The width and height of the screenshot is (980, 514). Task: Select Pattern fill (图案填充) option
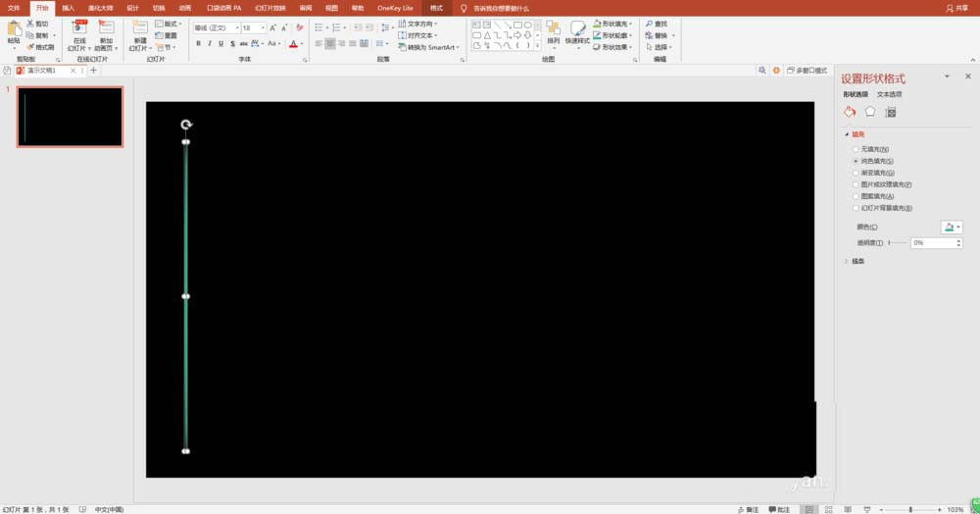click(873, 196)
